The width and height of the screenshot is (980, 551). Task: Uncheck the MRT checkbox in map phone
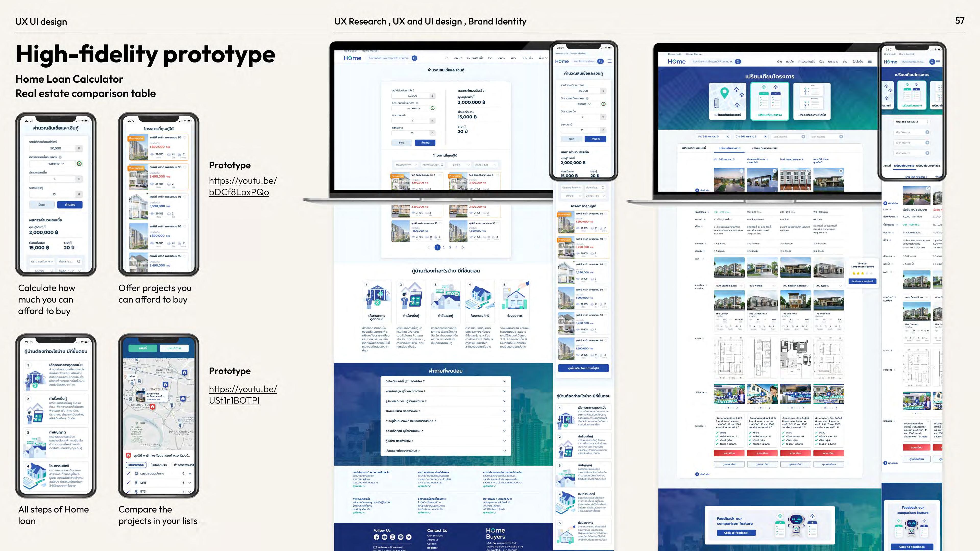point(128,483)
